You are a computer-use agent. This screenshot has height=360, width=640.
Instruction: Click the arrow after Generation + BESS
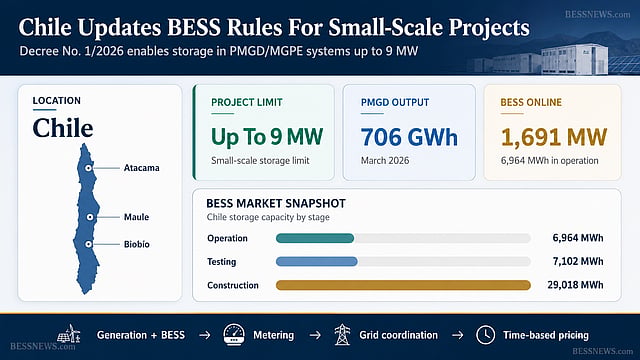(204, 335)
